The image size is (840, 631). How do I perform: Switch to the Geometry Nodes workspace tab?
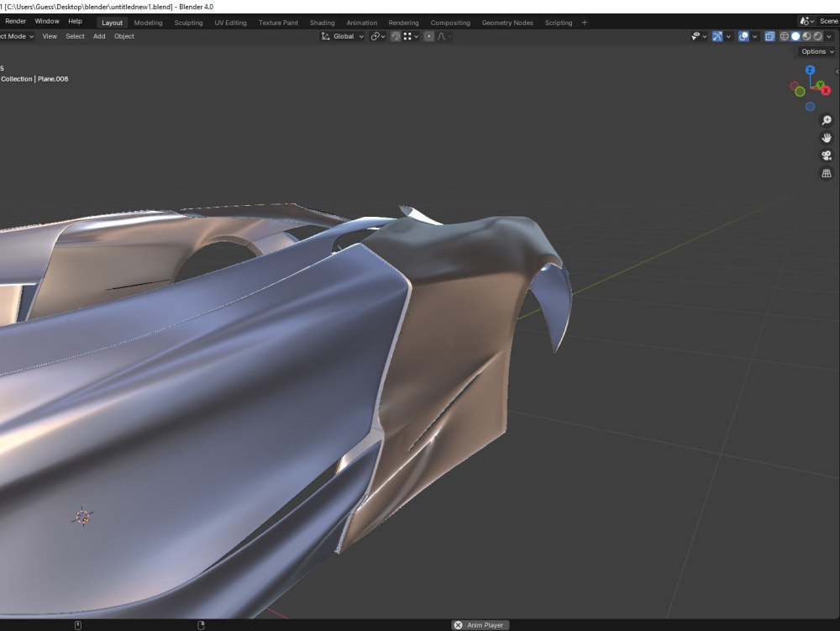pos(508,23)
